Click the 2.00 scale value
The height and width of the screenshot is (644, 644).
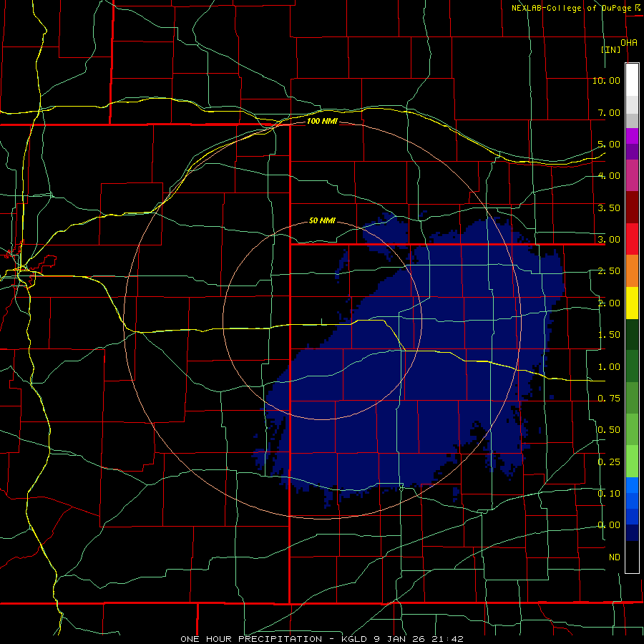coord(609,303)
